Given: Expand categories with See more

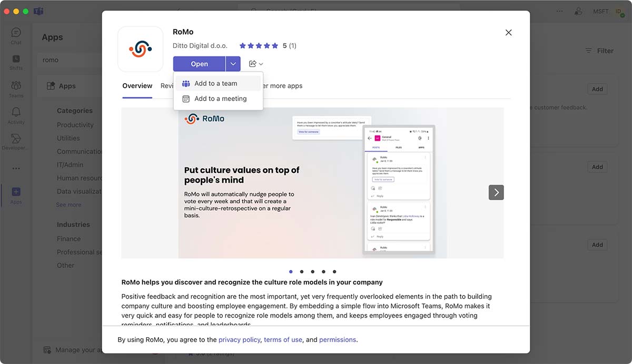Looking at the screenshot, I should click(69, 205).
